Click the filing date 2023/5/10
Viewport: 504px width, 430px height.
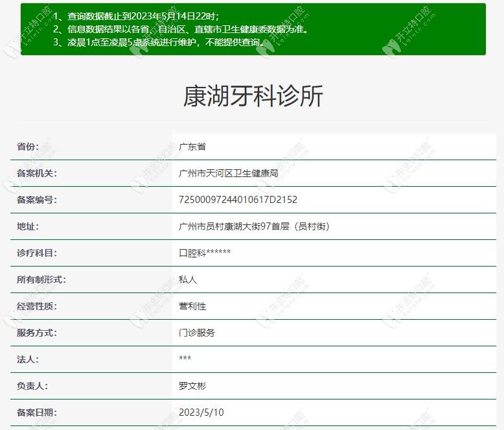tap(201, 412)
